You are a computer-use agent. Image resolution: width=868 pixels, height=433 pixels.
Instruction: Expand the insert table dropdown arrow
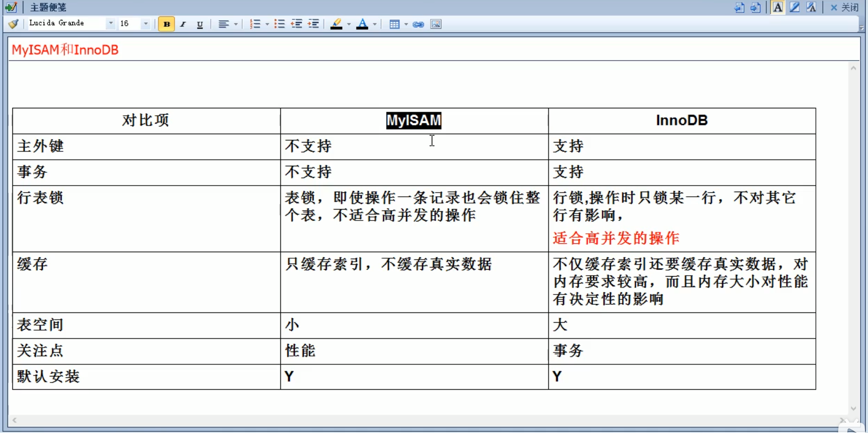pyautogui.click(x=406, y=24)
